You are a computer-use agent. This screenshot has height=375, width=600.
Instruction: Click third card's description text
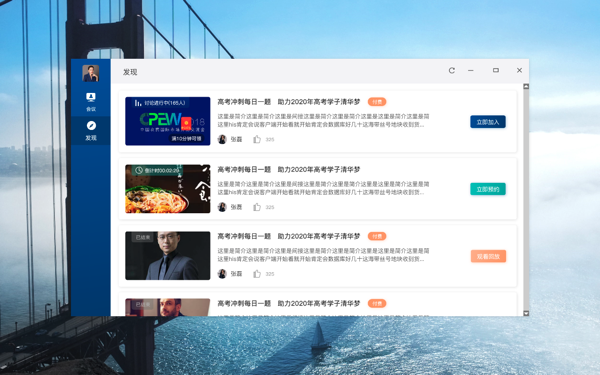323,255
